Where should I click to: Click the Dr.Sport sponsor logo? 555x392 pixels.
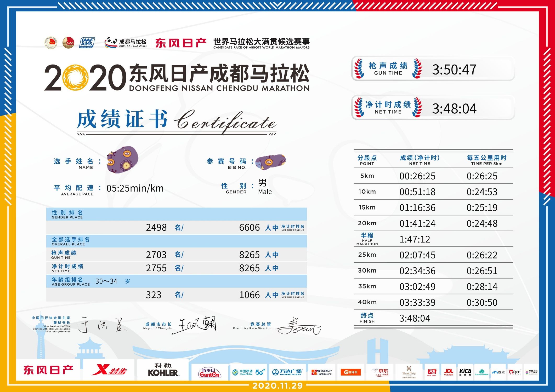(514, 372)
